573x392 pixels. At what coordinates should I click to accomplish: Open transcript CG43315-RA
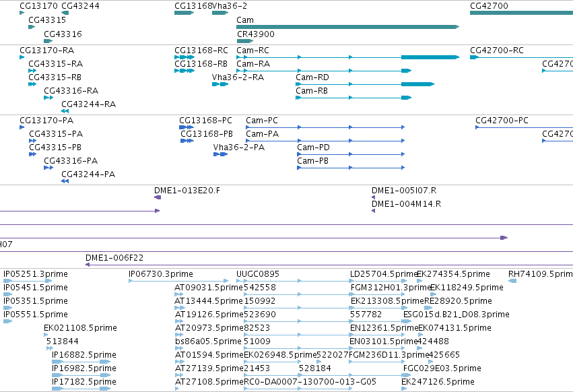click(55, 63)
